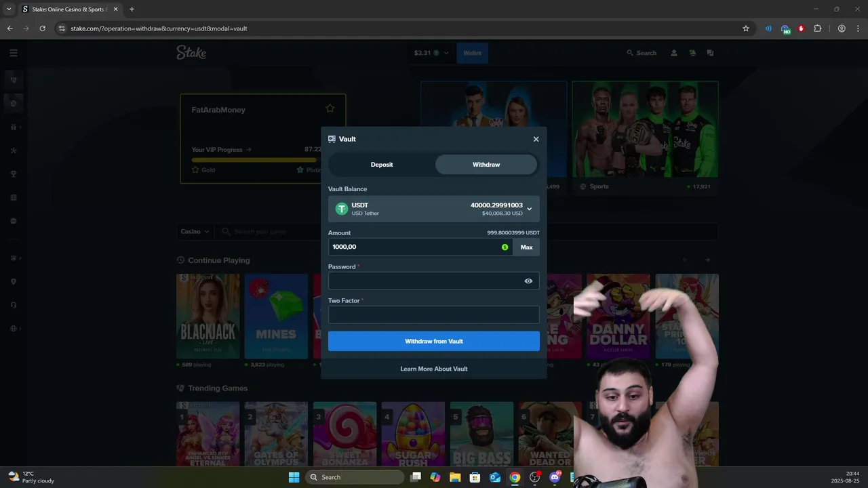Open Gates of Olympus trending game

[276, 434]
